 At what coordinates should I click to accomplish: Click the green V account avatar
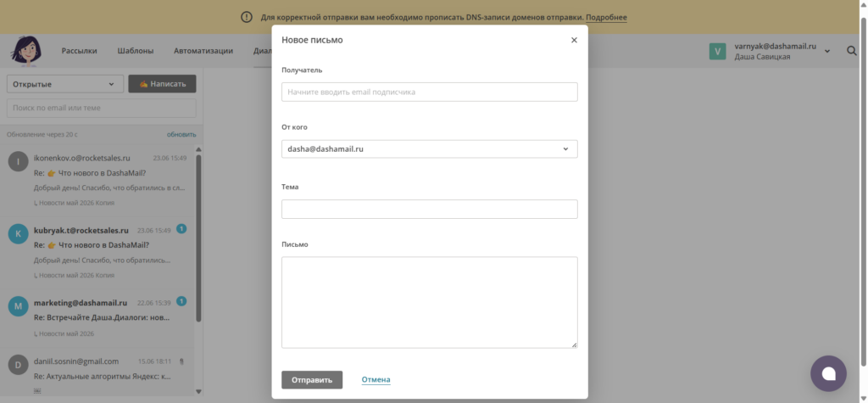coord(717,52)
